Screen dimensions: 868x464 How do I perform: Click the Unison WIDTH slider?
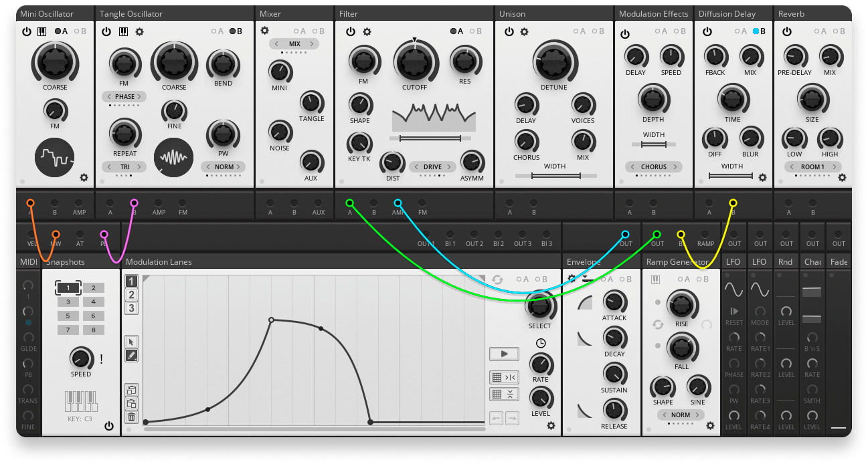coord(555,176)
